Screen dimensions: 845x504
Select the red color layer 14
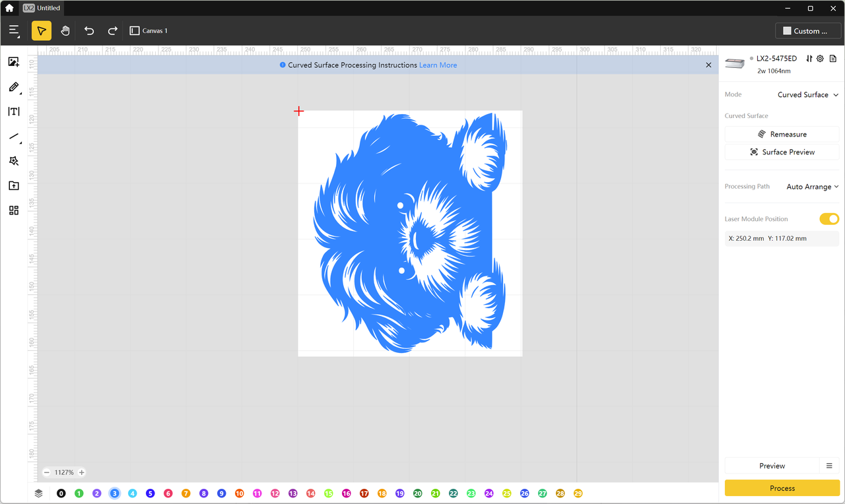[311, 493]
